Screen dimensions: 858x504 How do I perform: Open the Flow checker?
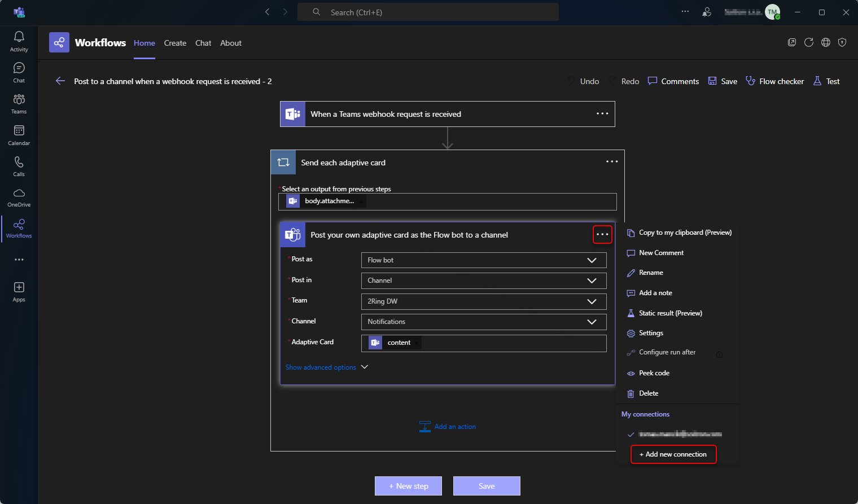(774, 81)
